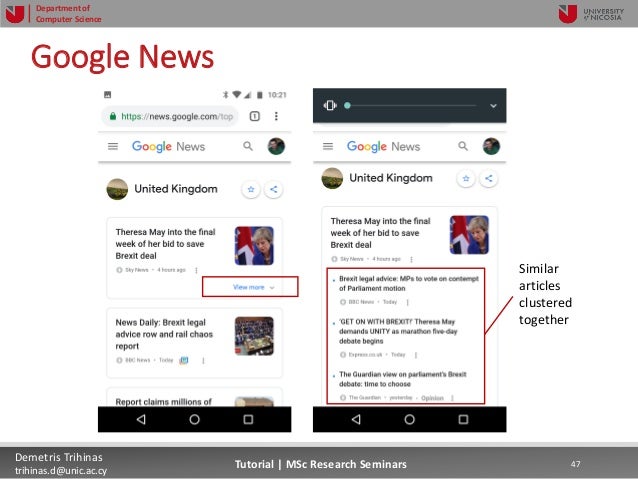This screenshot has width=638, height=479.
Task: Tap vibrate mode icon in volume panel
Action: click(x=330, y=105)
